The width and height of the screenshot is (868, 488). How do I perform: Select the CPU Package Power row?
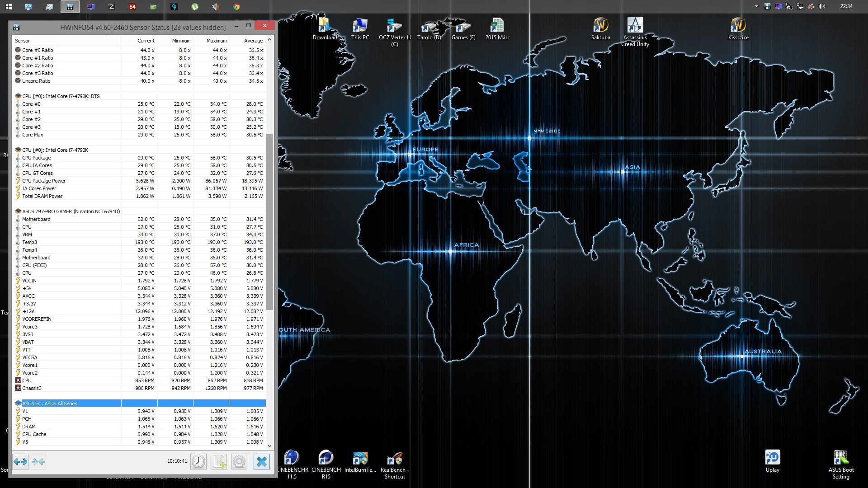[139, 181]
